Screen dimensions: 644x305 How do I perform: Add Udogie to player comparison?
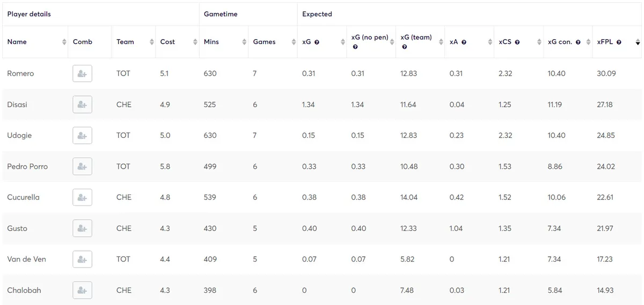82,136
